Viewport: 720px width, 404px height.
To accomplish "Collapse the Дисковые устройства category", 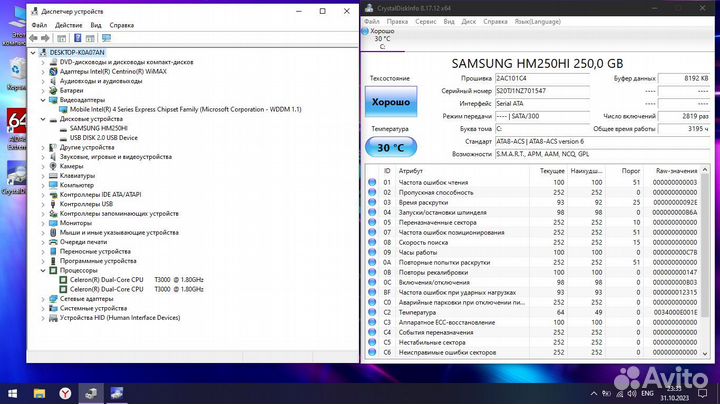I will (43, 119).
